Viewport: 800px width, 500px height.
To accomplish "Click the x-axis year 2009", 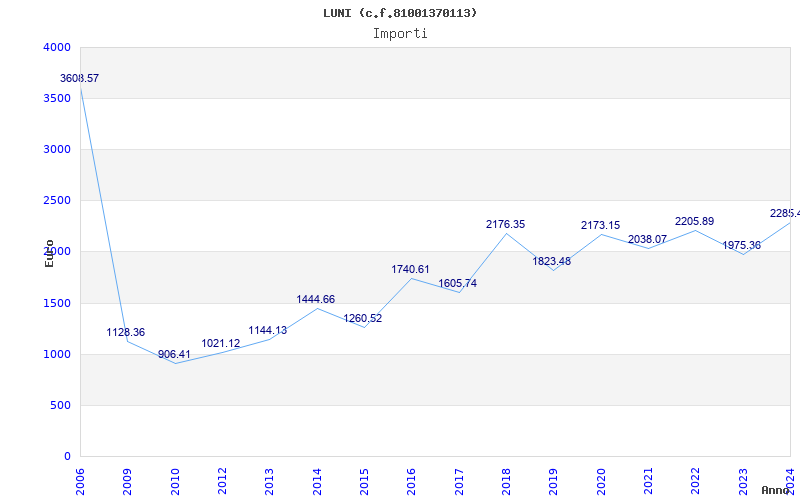I will 128,481.
